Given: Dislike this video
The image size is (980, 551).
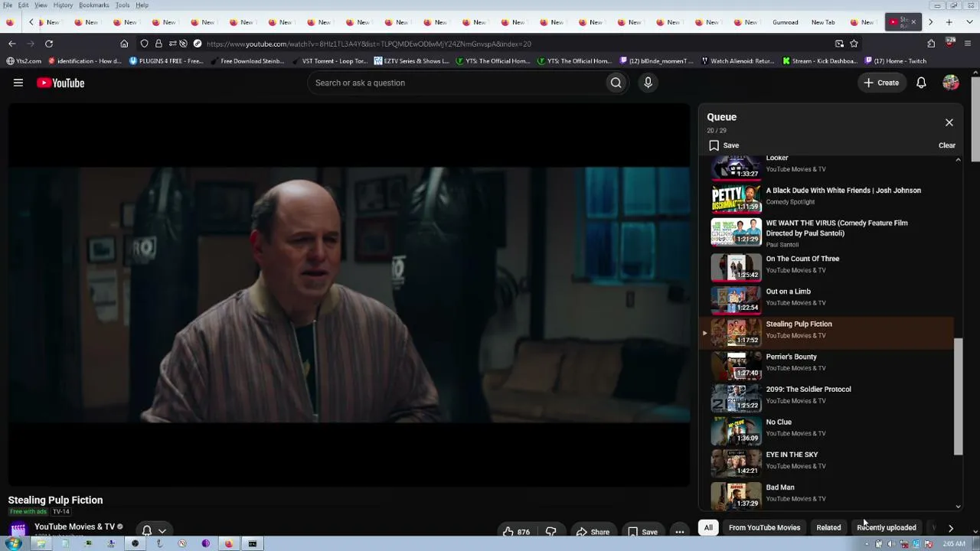Looking at the screenshot, I should click(550, 532).
